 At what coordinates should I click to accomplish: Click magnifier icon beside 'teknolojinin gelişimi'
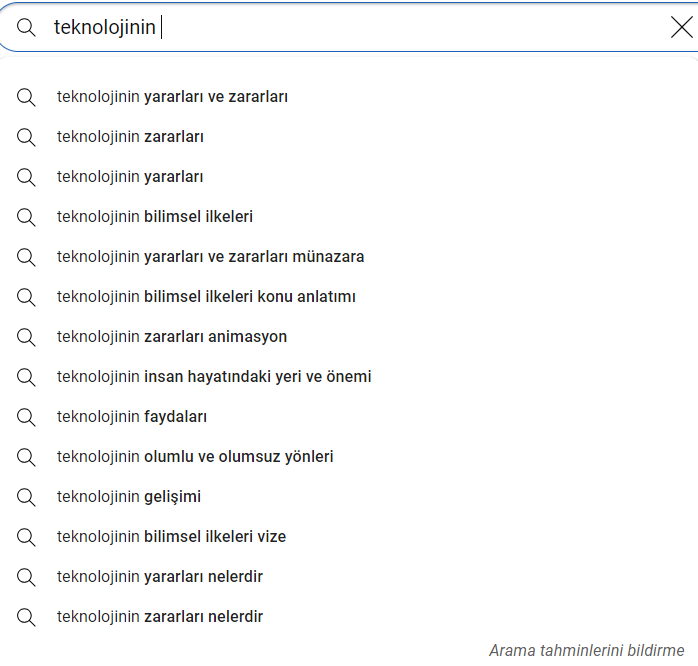(x=26, y=497)
